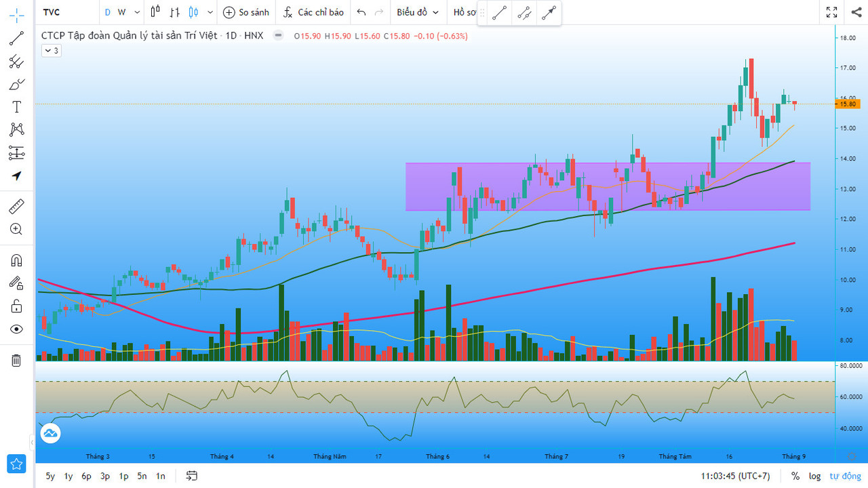The width and height of the screenshot is (868, 488).
Task: Set time range to 5y
Action: pyautogui.click(x=50, y=476)
